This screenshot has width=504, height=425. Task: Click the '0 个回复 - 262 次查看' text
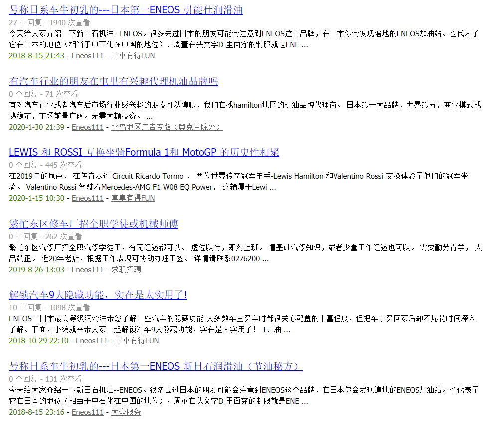point(45,237)
